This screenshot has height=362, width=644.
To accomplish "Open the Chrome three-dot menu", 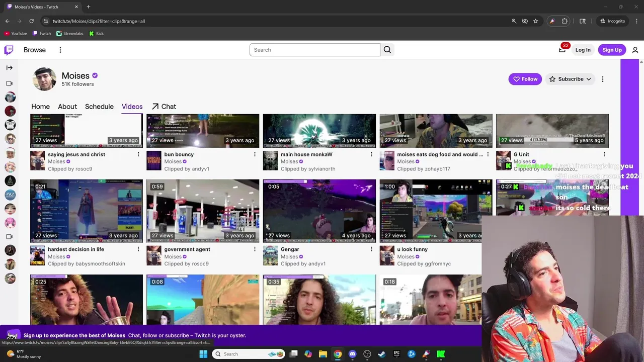I will [637, 21].
